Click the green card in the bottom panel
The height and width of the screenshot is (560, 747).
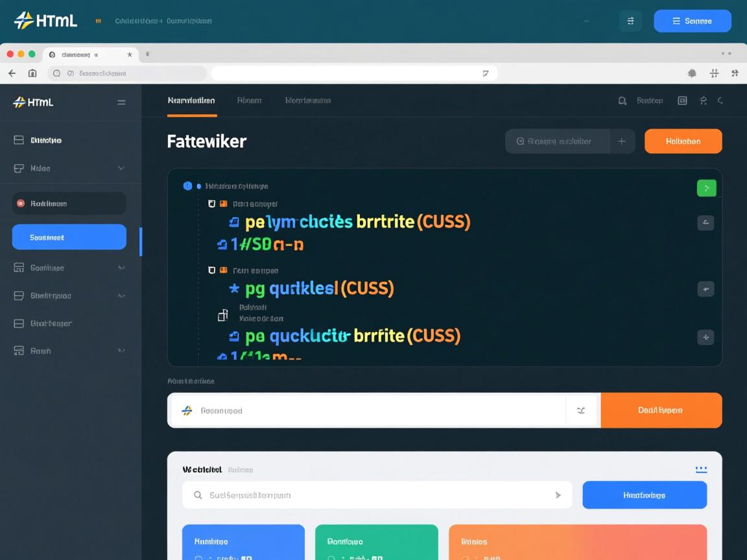coord(375,542)
